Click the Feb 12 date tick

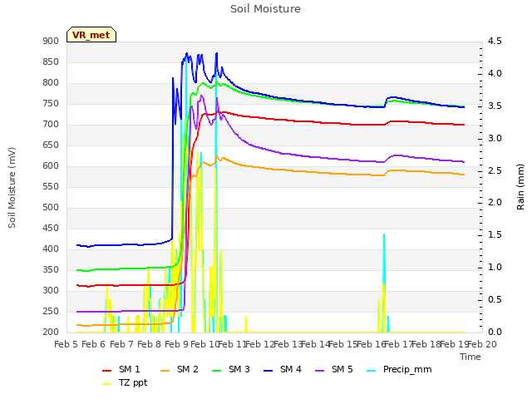pos(259,345)
